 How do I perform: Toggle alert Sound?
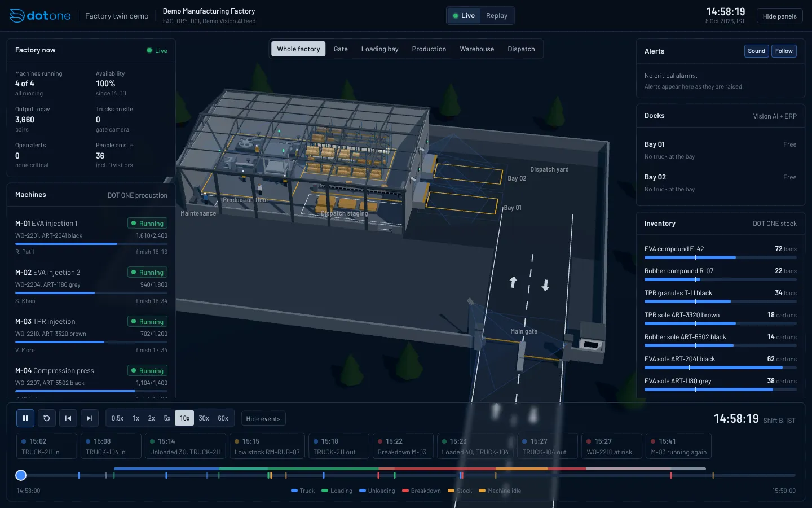pyautogui.click(x=756, y=51)
